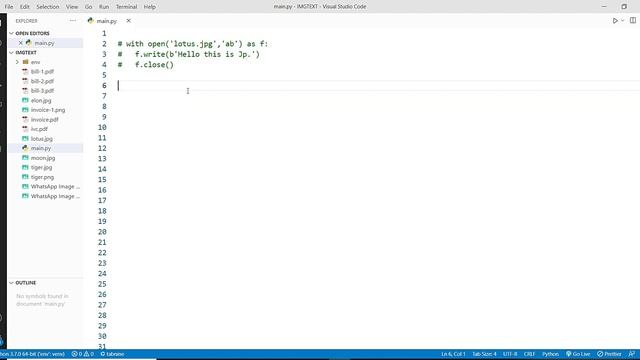Open the Edit menu
This screenshot has height=360, width=640.
25,7
